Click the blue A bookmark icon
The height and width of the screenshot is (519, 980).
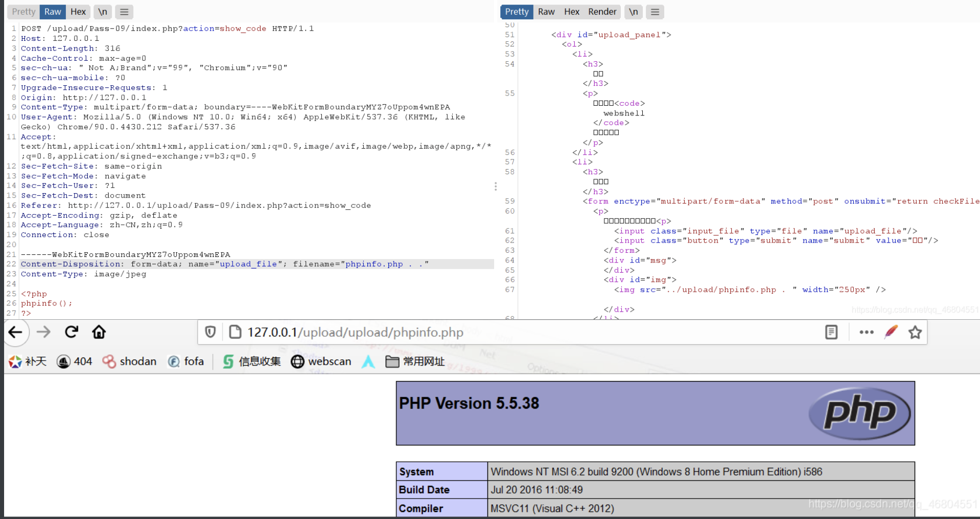click(368, 362)
